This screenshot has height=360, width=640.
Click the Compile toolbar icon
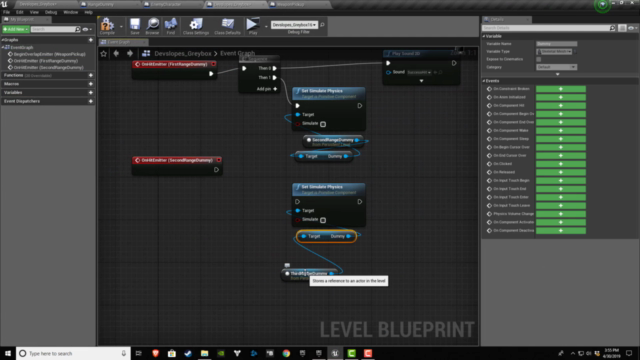[x=107, y=26]
